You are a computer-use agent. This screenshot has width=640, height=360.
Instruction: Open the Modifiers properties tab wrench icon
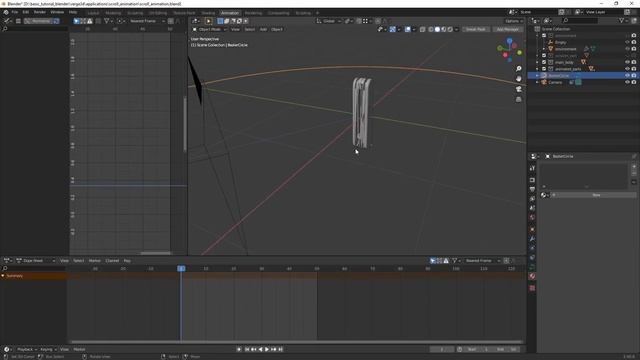pyautogui.click(x=532, y=239)
